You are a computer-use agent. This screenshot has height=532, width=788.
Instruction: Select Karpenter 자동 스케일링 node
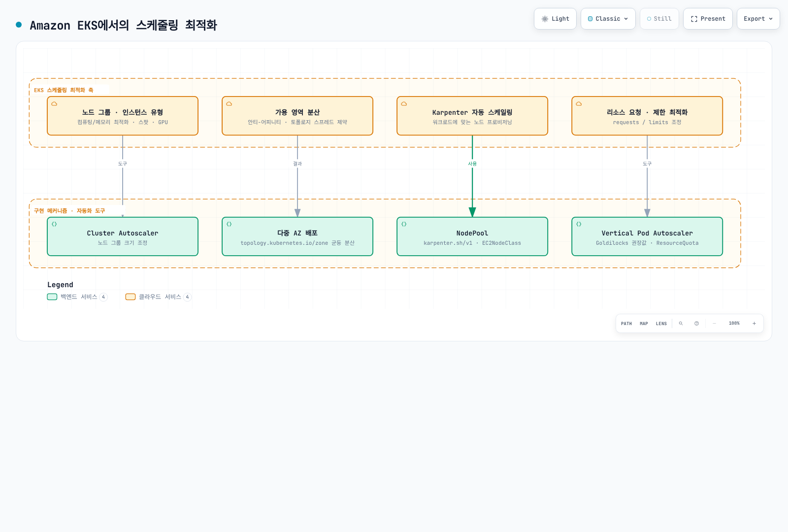click(x=472, y=116)
